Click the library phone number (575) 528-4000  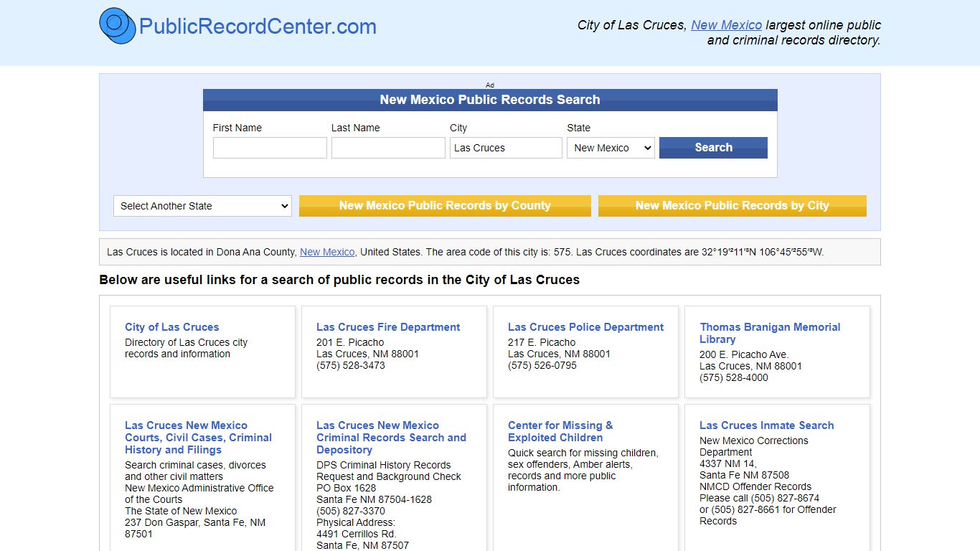[734, 377]
